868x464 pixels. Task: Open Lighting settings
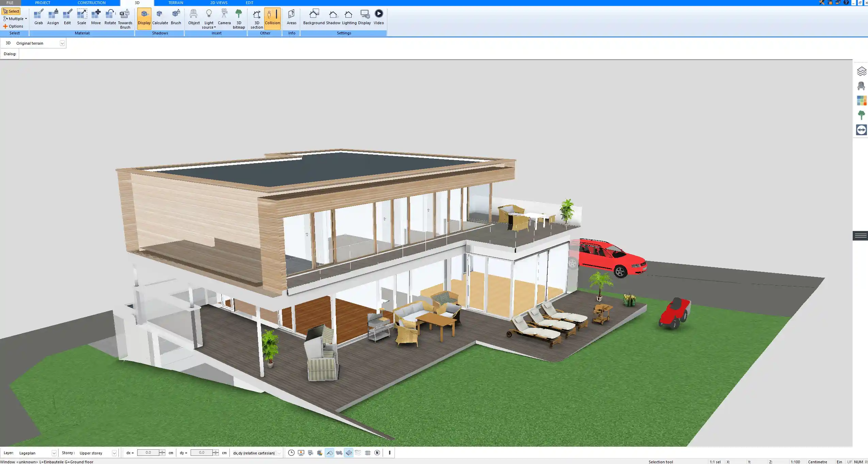(349, 17)
